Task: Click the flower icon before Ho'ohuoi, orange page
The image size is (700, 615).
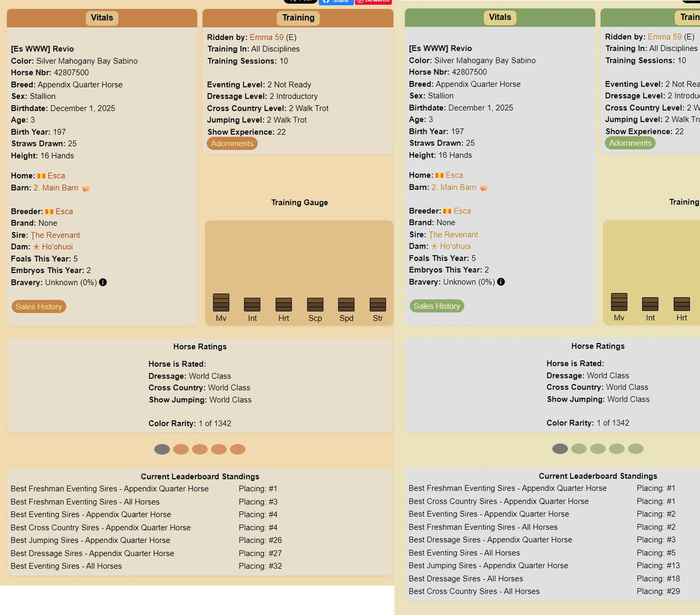Action: point(36,247)
